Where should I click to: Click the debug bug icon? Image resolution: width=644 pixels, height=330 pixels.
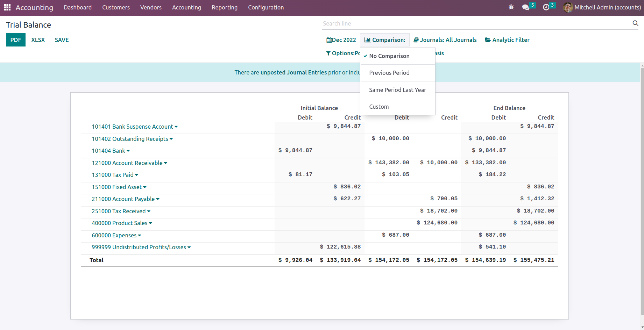coord(511,7)
